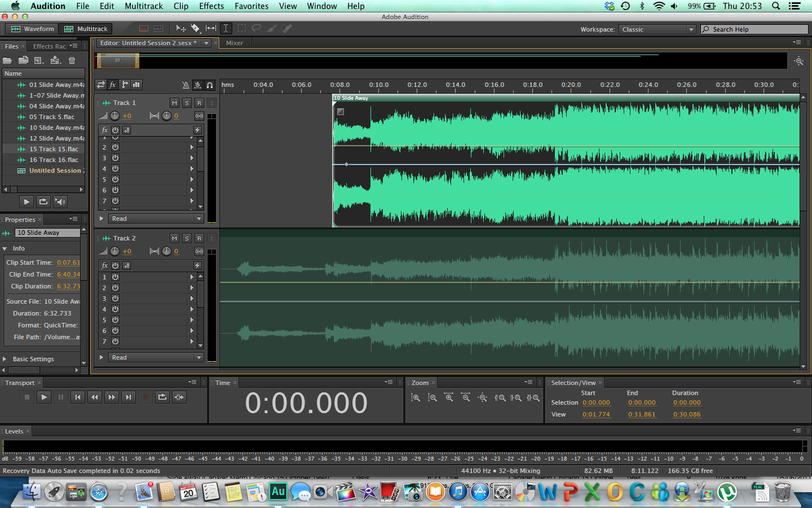Screen dimensions: 812x508
Task: Toggle Track 1 effects rack power
Action: [115, 130]
